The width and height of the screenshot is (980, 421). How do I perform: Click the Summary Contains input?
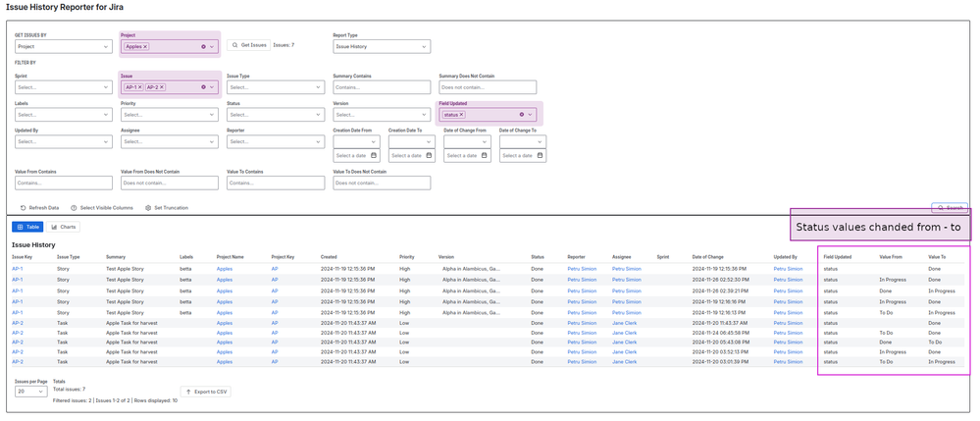(x=382, y=87)
